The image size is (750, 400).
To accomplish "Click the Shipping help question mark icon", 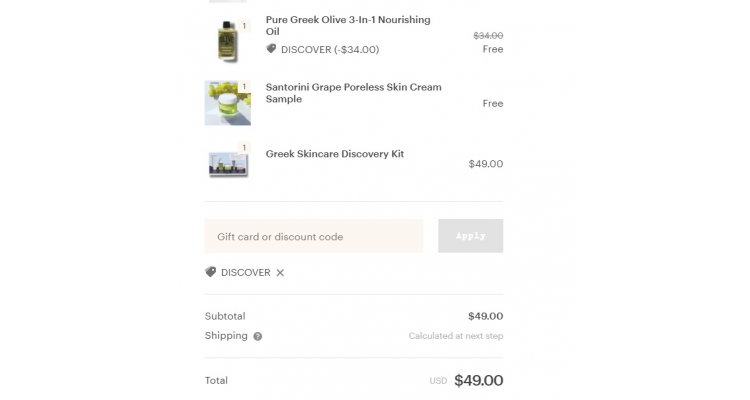I will [258, 336].
